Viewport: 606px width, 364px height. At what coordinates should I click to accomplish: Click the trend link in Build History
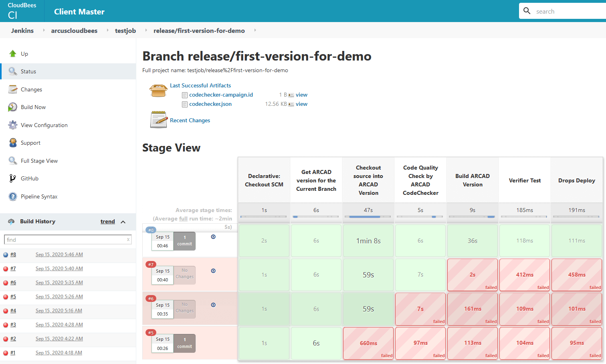point(107,221)
